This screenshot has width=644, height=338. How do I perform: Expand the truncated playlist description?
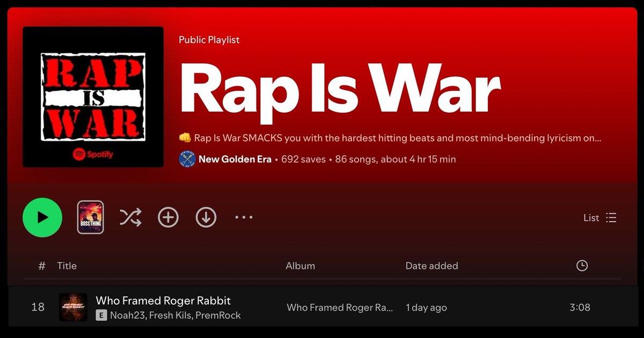[390, 138]
